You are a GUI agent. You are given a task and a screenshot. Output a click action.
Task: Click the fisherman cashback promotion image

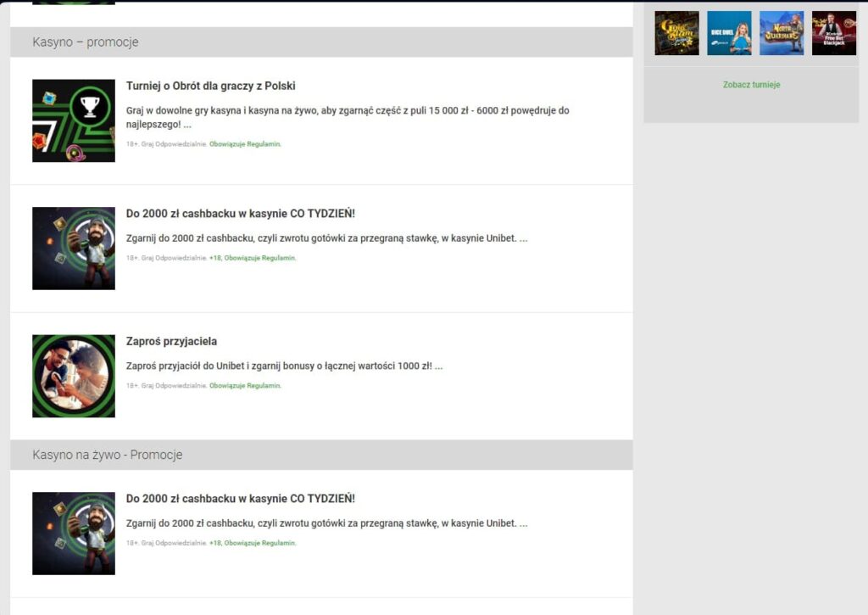[74, 248]
